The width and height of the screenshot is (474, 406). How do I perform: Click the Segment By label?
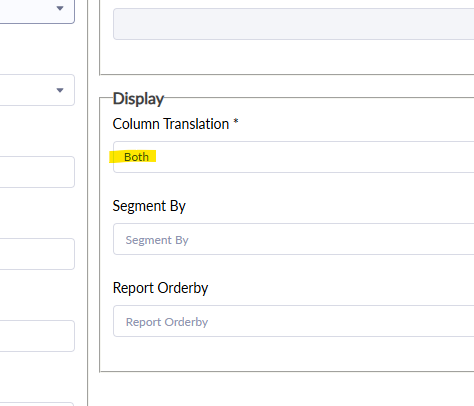(x=149, y=206)
